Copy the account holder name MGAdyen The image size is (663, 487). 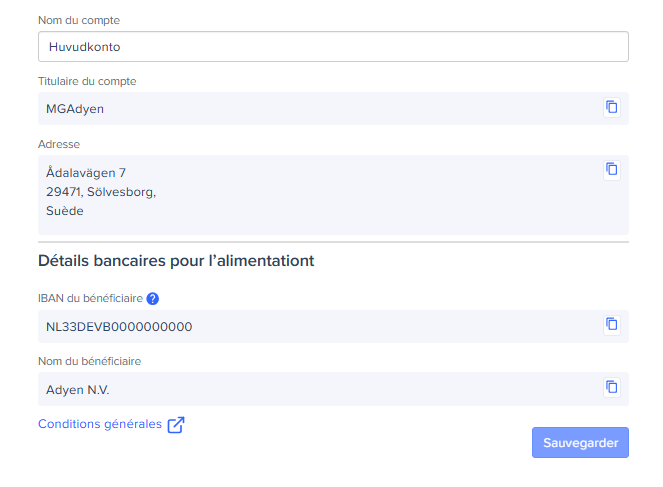pos(611,107)
